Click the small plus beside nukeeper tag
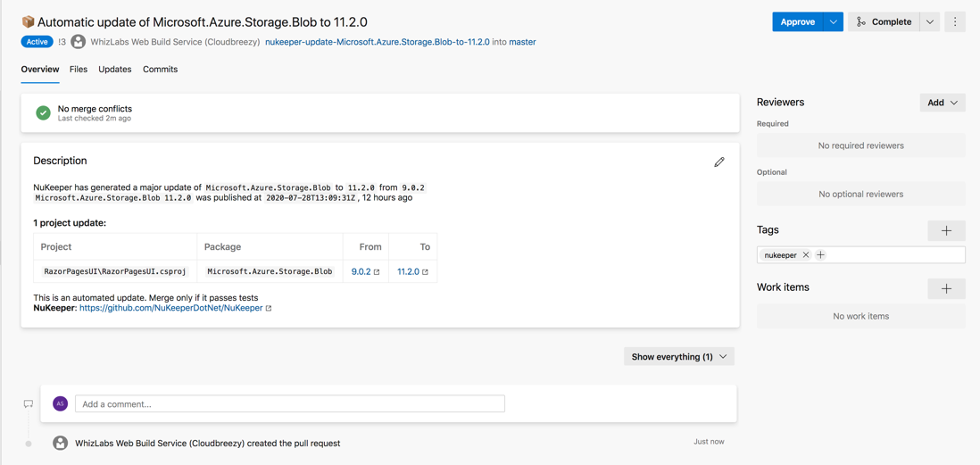 820,255
